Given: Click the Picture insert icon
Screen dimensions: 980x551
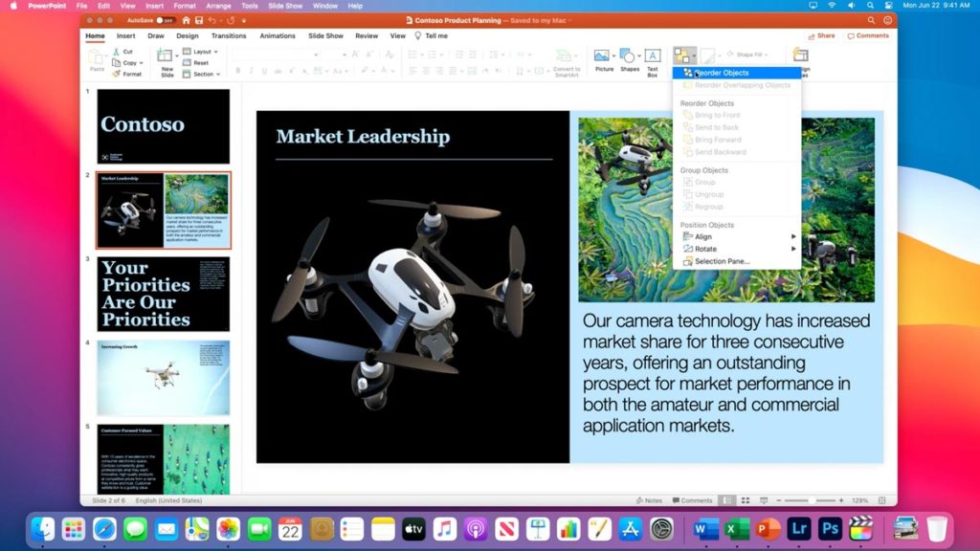Looking at the screenshot, I should point(602,55).
